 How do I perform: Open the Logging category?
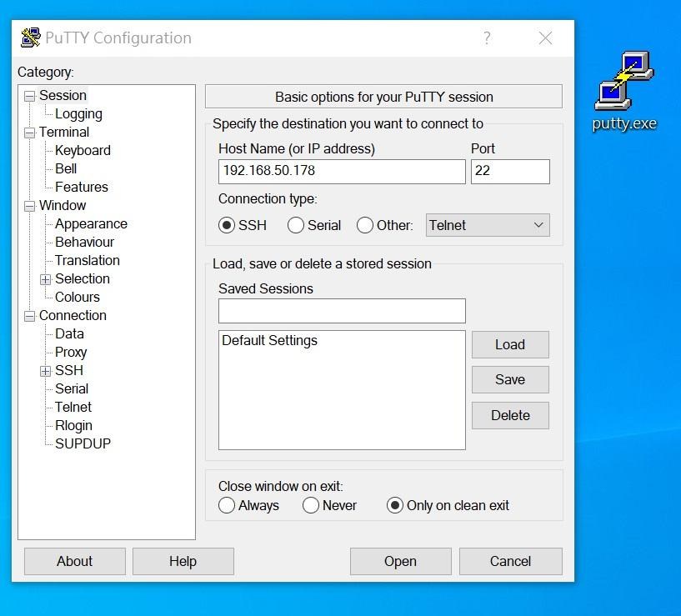tap(78, 114)
